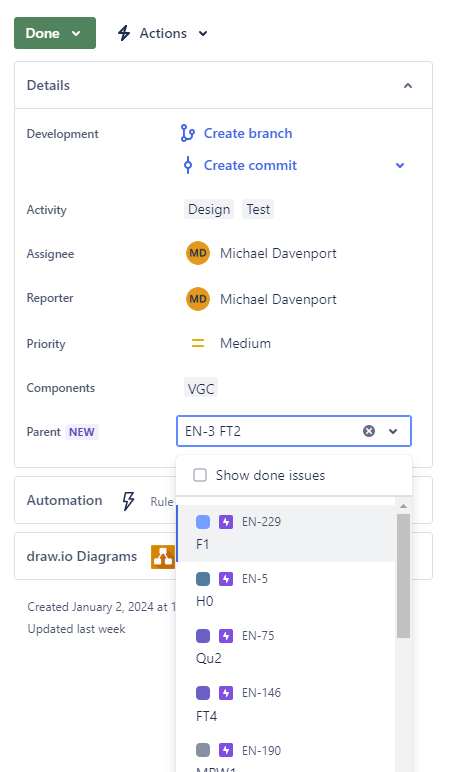
Task: Click the Updated last week text
Action: click(76, 629)
